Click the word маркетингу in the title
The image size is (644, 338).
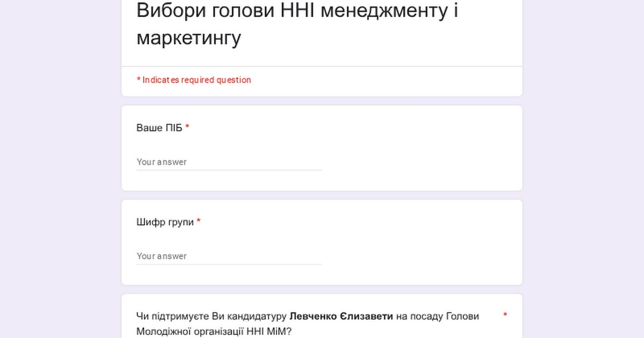coord(189,38)
